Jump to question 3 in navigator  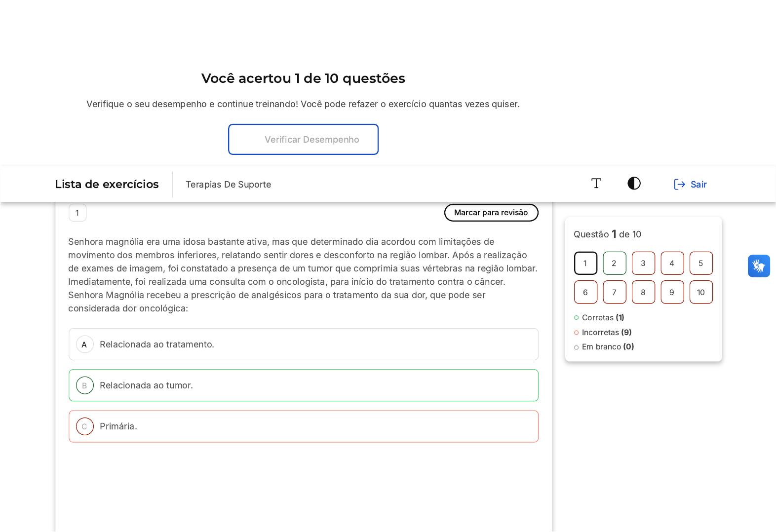coord(643,264)
